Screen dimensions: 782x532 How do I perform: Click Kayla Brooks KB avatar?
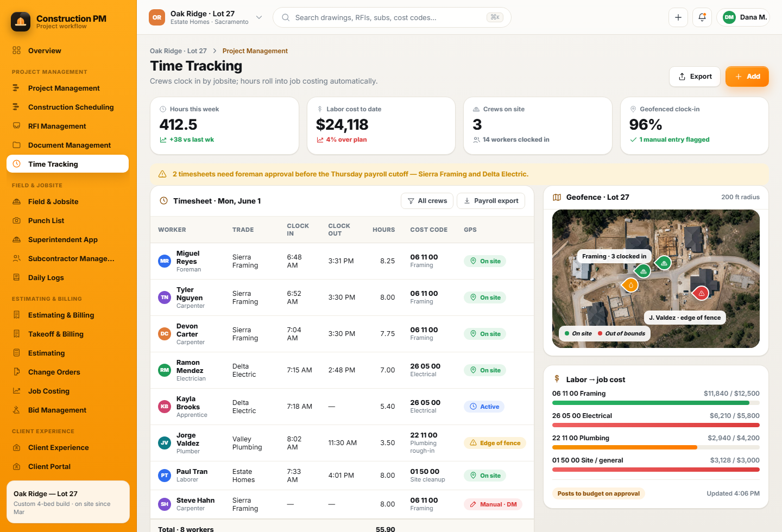click(165, 407)
